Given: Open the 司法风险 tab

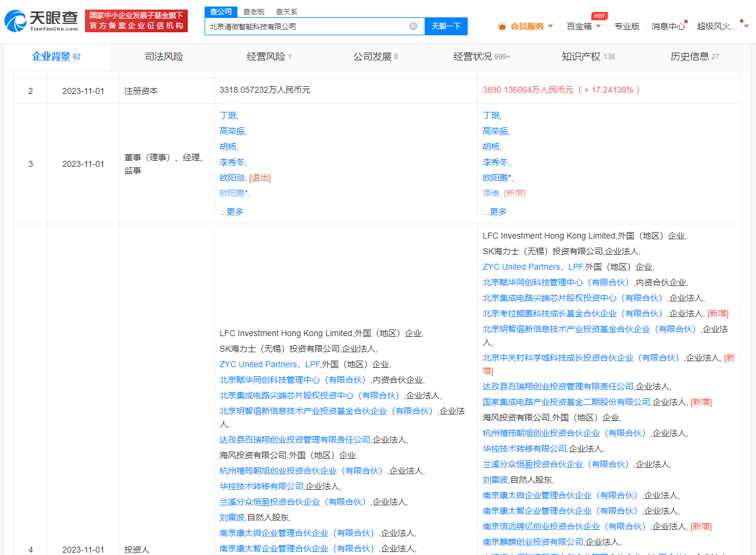Looking at the screenshot, I should (x=164, y=57).
